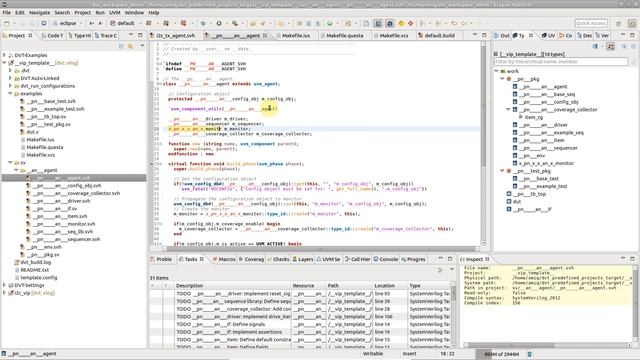The image size is (640, 360).
Task: Click the green Run circle toolbar icon
Action: 219,23
